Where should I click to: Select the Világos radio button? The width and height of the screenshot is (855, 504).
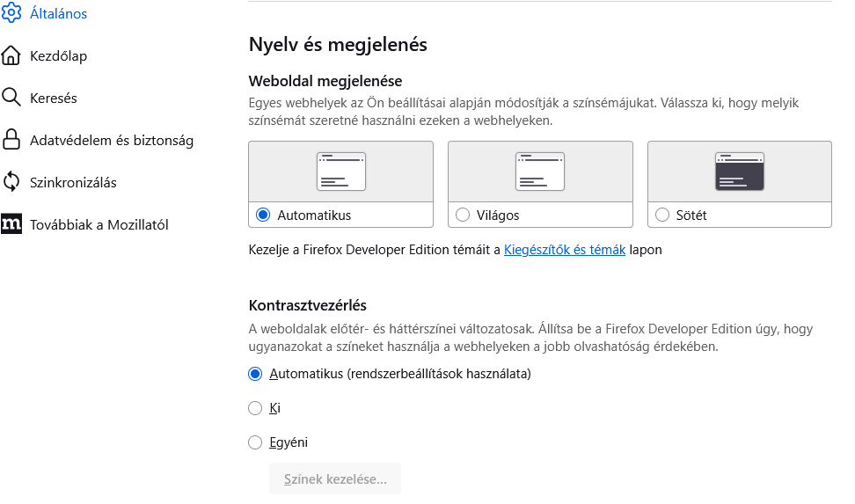point(463,215)
